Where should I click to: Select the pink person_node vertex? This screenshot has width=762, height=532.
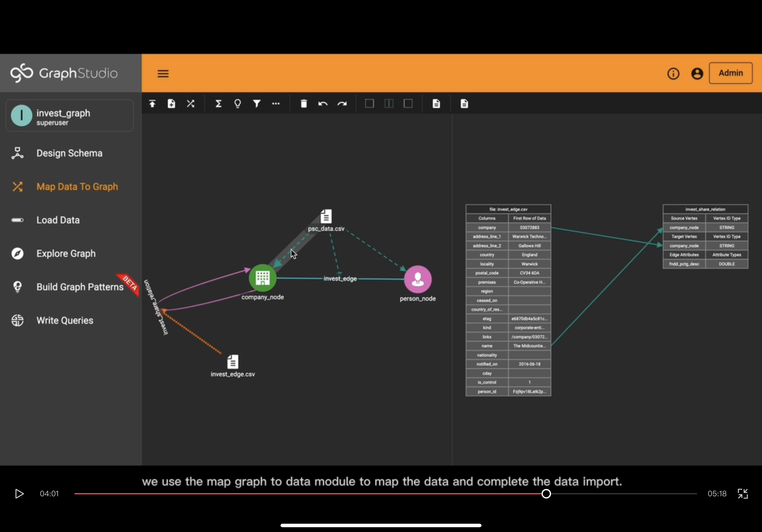pos(417,279)
